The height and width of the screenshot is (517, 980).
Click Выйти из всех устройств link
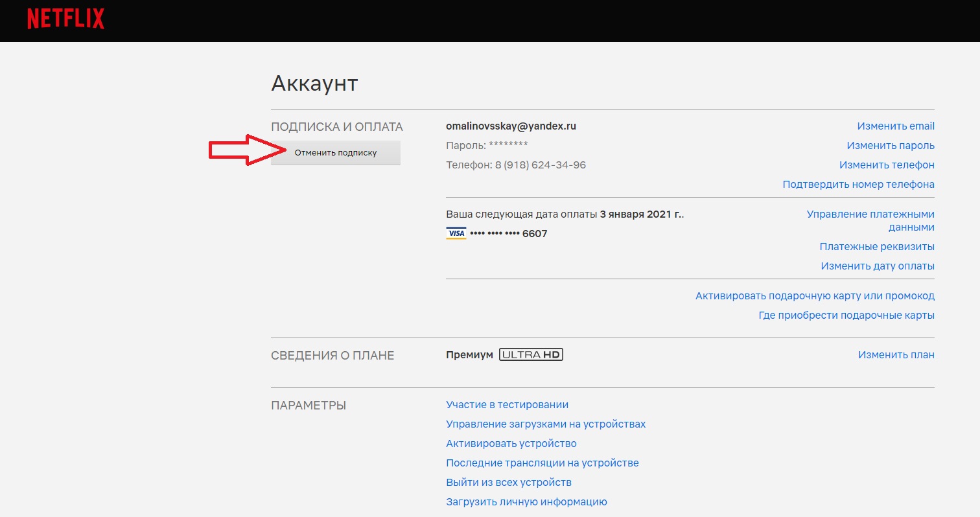coord(509,483)
